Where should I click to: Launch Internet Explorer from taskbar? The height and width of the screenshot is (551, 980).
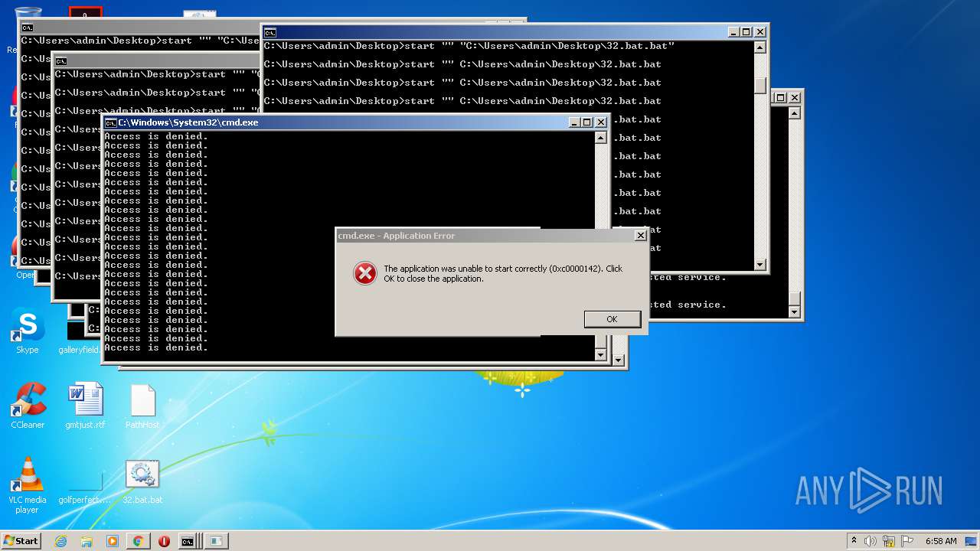(x=60, y=541)
